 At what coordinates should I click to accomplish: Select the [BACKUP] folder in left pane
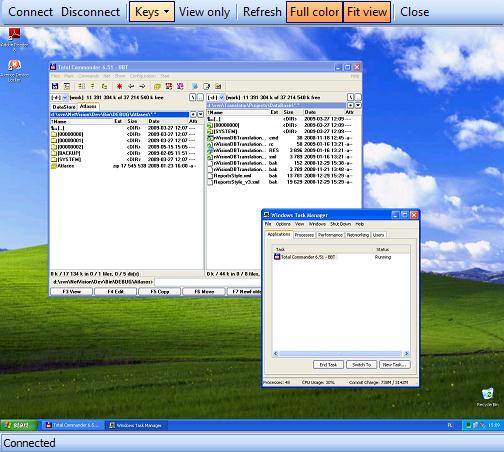tap(123, 153)
